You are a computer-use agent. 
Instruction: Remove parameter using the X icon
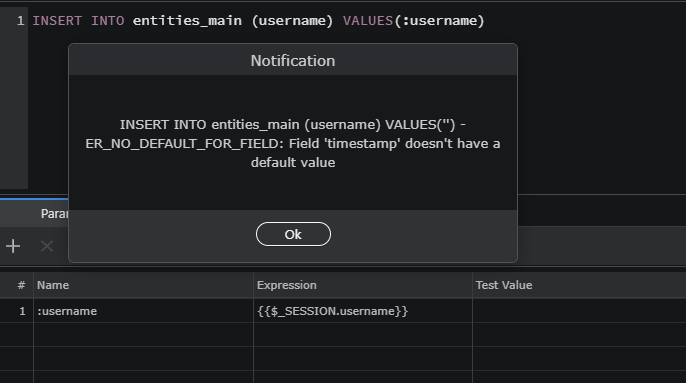(47, 246)
